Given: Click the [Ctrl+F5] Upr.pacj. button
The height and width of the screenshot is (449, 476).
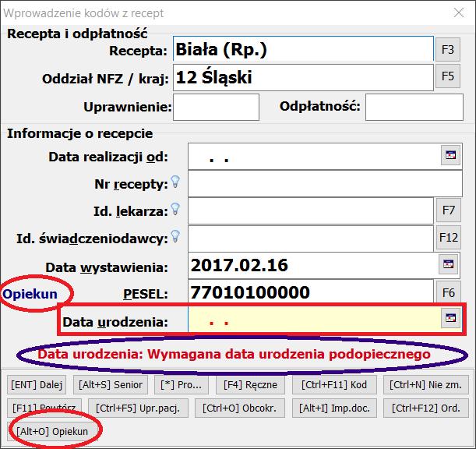Looking at the screenshot, I should point(138,408).
